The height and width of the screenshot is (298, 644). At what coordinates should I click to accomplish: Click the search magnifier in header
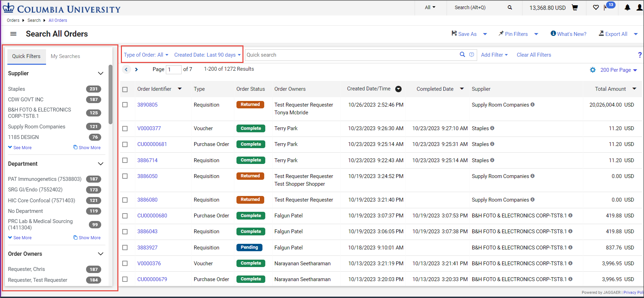[x=510, y=7]
